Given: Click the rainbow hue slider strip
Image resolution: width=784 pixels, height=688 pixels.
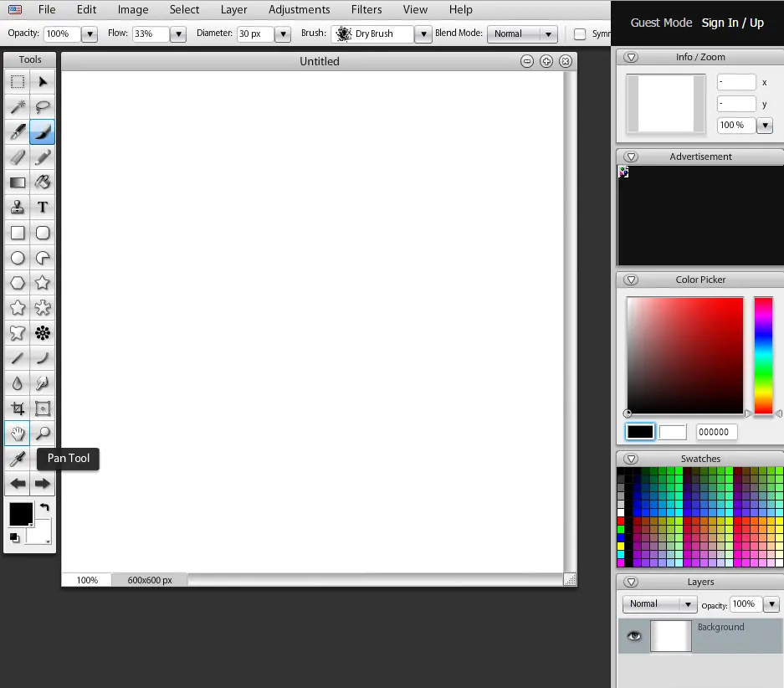Looking at the screenshot, I should click(763, 355).
